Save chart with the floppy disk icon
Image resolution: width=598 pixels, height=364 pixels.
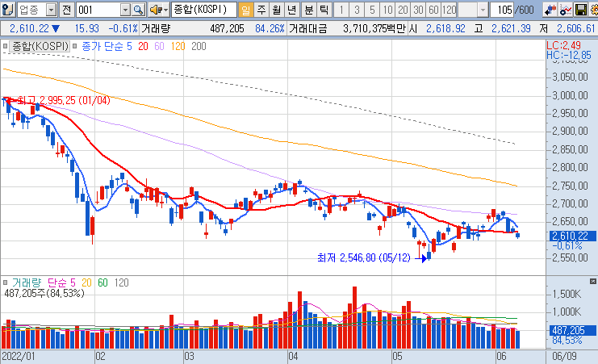581,10
